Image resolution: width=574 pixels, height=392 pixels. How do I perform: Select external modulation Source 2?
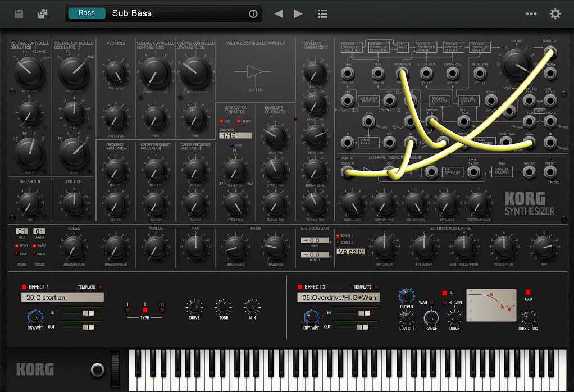point(338,243)
